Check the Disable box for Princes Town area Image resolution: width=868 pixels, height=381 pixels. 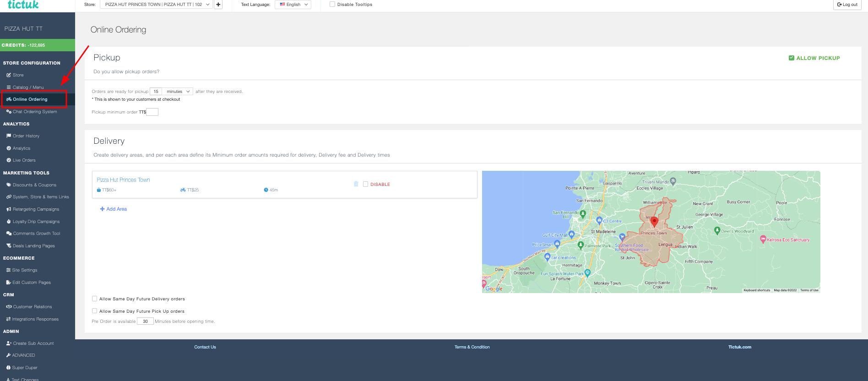pos(365,184)
